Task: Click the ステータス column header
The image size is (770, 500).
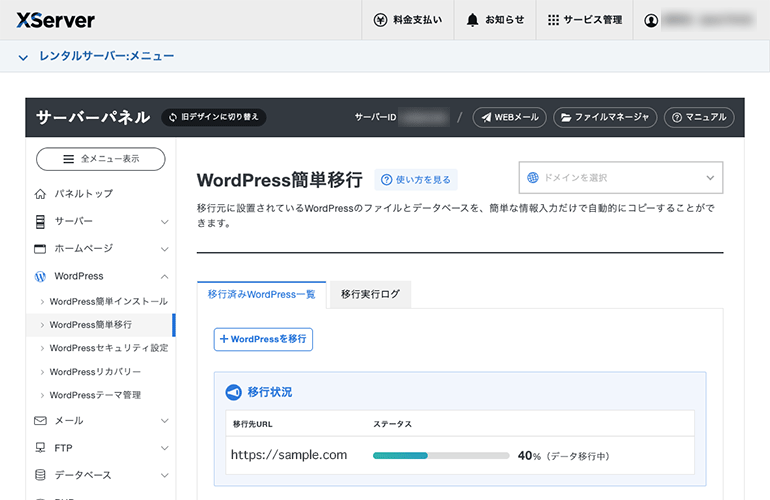Action: click(392, 424)
